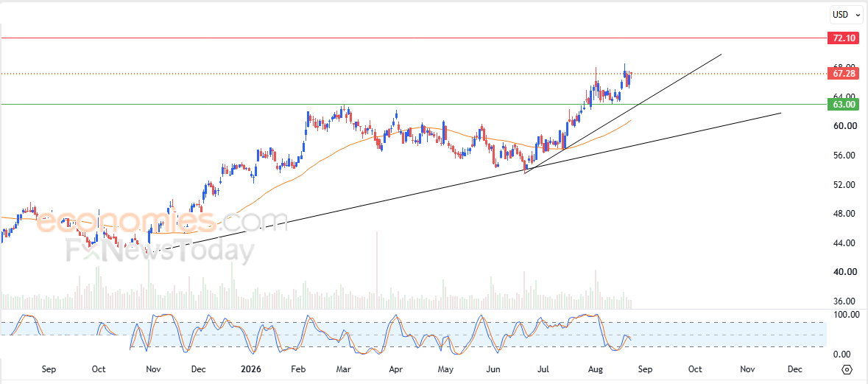Click the Sep label near chart end

point(645,369)
